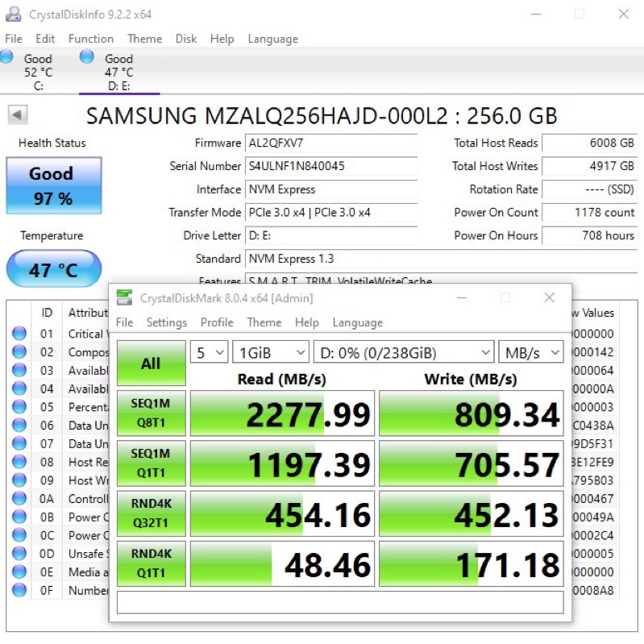644x644 pixels.
Task: Start the SEQ1M Q1T1 test
Action: tap(152, 463)
